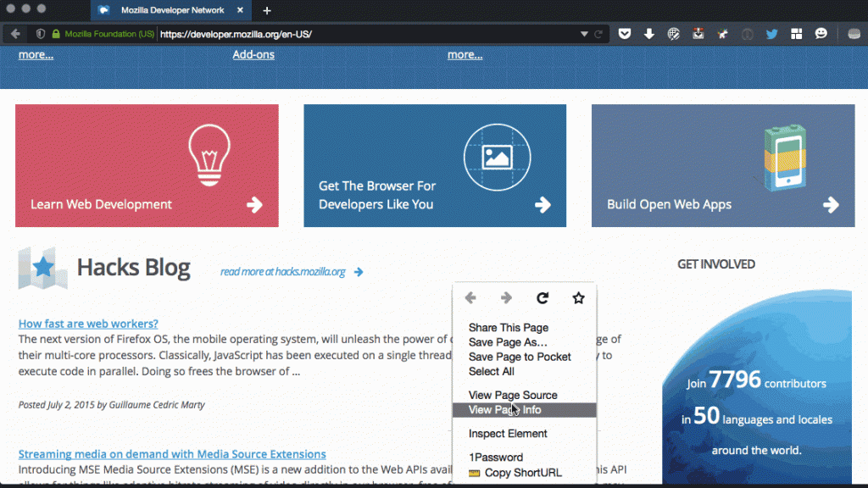Click the Add-ons link
868x488 pixels.
(253, 54)
